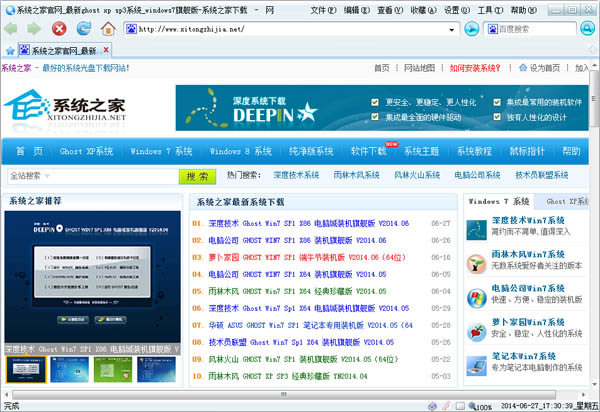The width and height of the screenshot is (600, 412).
Task: Open Windows 8 系统 in navigation bar
Action: click(x=241, y=151)
